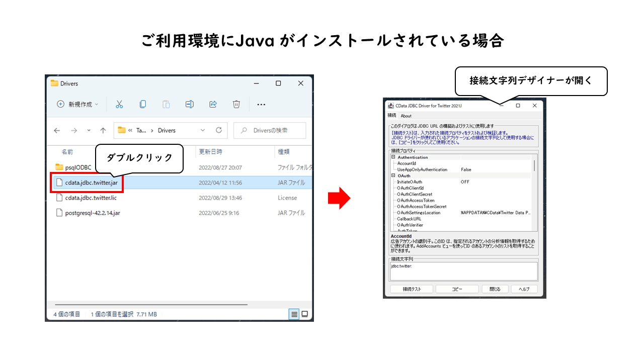Select the OAuthVerifier property row

coord(461,225)
